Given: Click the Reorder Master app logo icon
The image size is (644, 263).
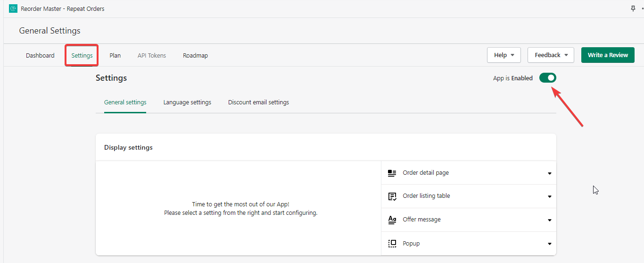Looking at the screenshot, I should point(13,8).
